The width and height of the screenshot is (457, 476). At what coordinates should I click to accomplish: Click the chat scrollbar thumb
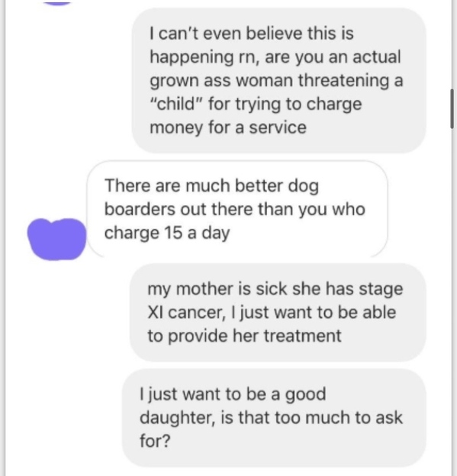452,108
